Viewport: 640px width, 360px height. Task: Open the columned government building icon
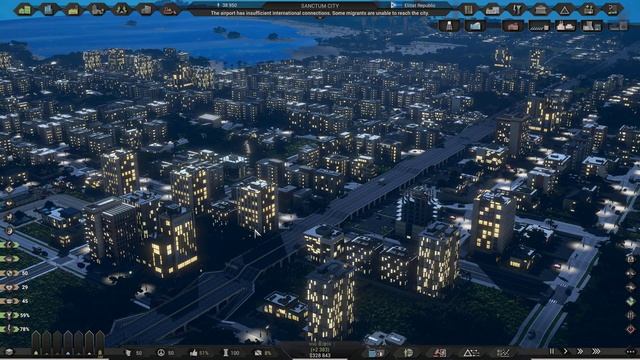(540, 9)
